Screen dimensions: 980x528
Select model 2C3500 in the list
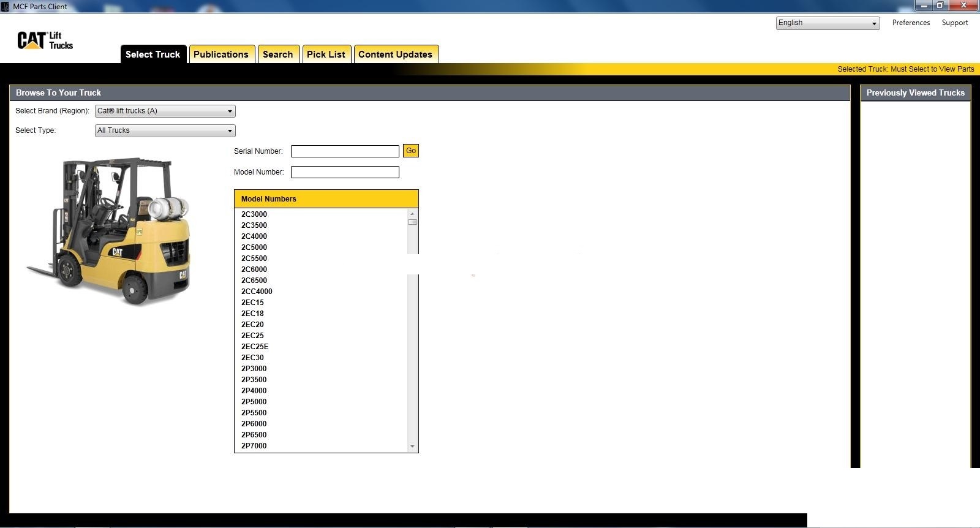pos(254,225)
